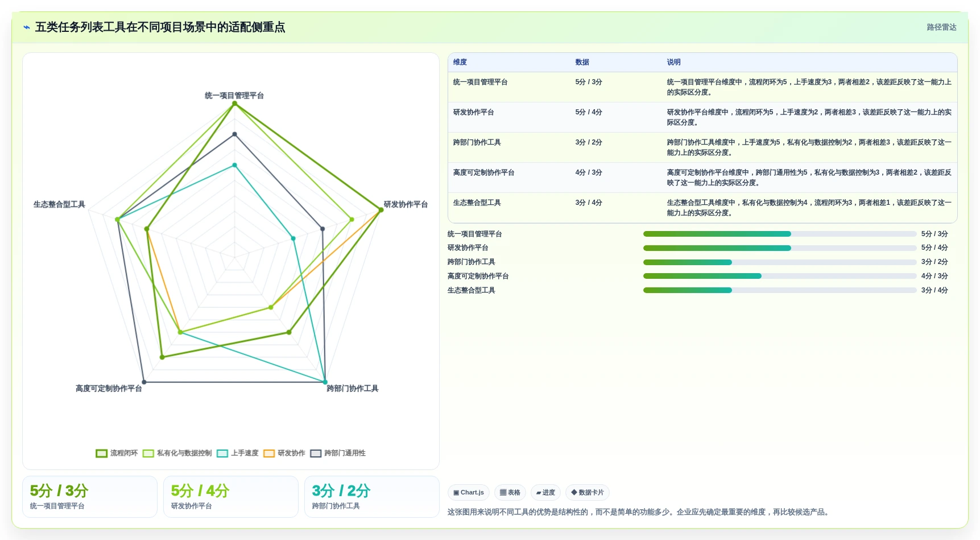Click the dashboard title 五类任务列表工具 heading

(x=160, y=27)
